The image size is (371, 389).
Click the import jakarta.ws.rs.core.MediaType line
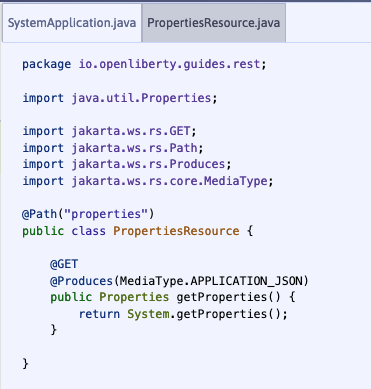click(148, 181)
